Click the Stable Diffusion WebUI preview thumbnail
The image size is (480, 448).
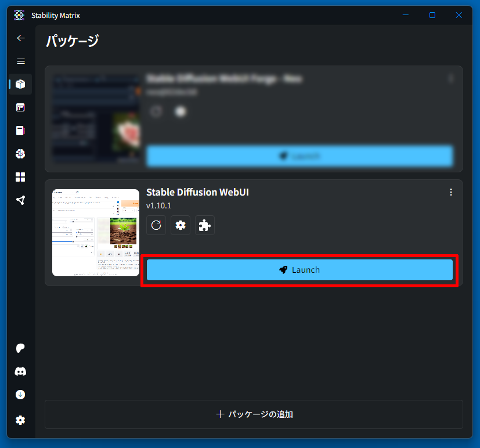click(x=96, y=232)
